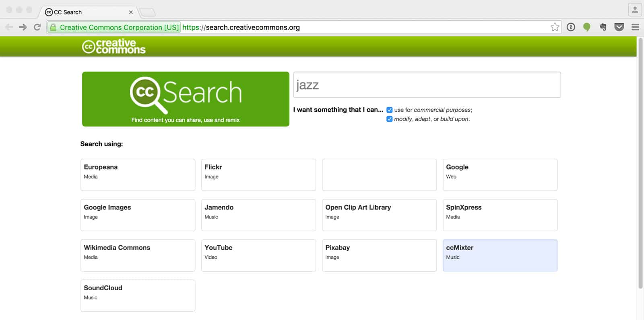Click the green lightbulb extension icon

587,27
